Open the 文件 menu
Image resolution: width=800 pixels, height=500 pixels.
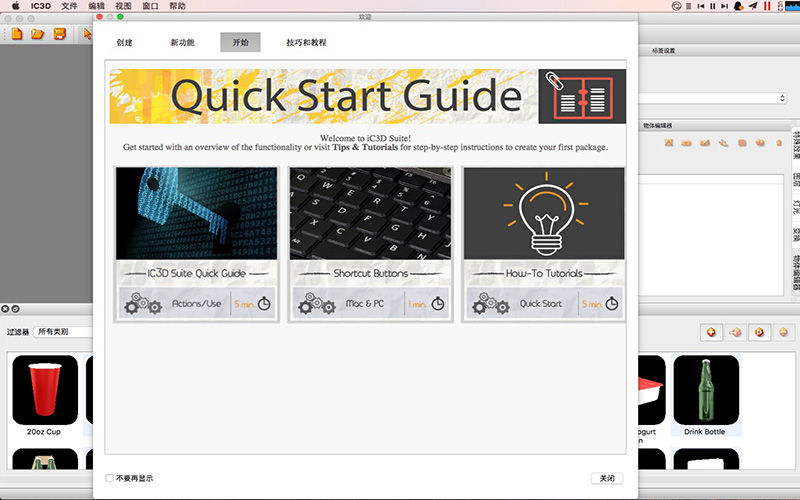69,6
